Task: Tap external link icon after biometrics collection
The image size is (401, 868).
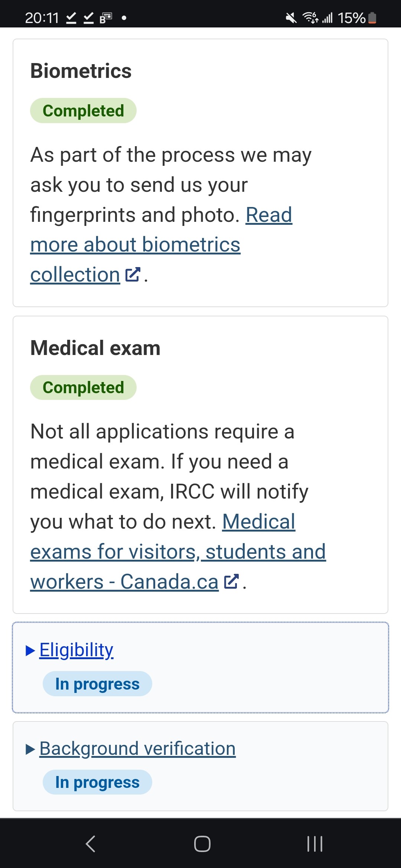Action: (133, 274)
